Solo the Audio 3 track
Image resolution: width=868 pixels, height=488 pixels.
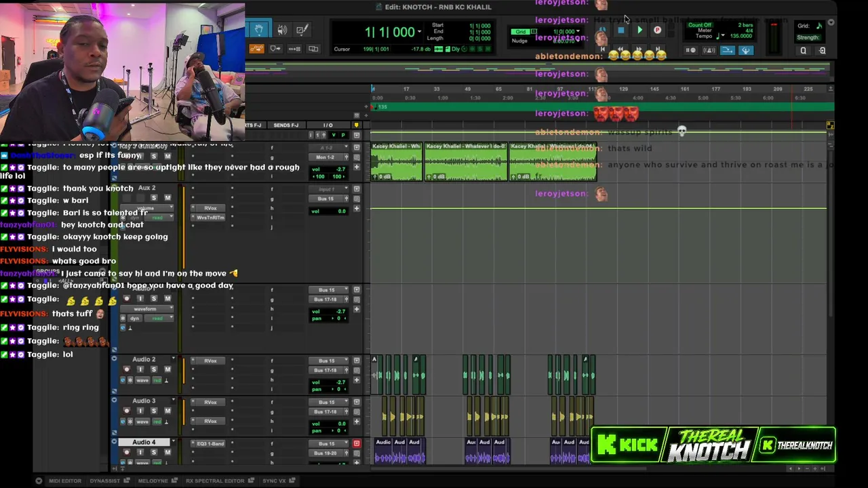pos(154,411)
